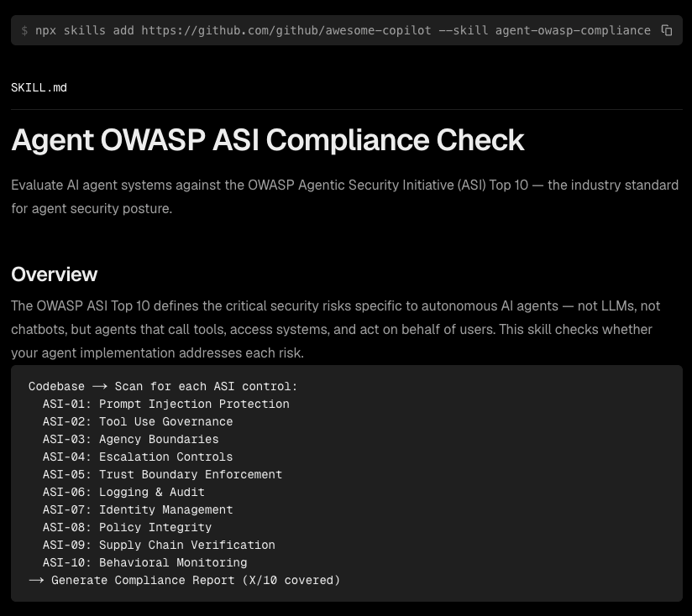Click 'Codebase → Scan for each ASI control:' line

pyautogui.click(x=163, y=386)
